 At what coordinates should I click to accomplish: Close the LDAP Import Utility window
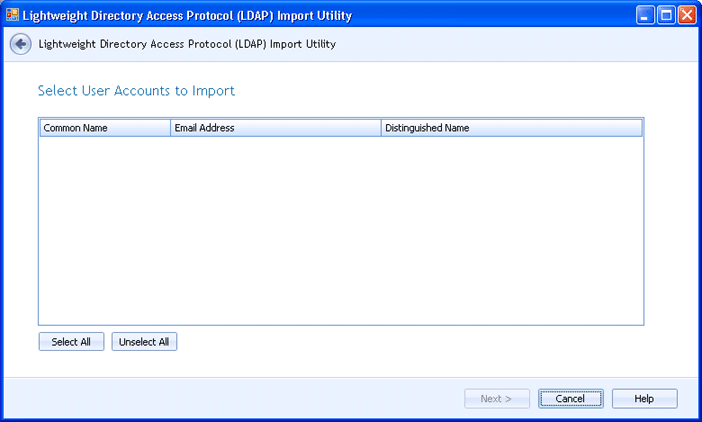pyautogui.click(x=687, y=15)
